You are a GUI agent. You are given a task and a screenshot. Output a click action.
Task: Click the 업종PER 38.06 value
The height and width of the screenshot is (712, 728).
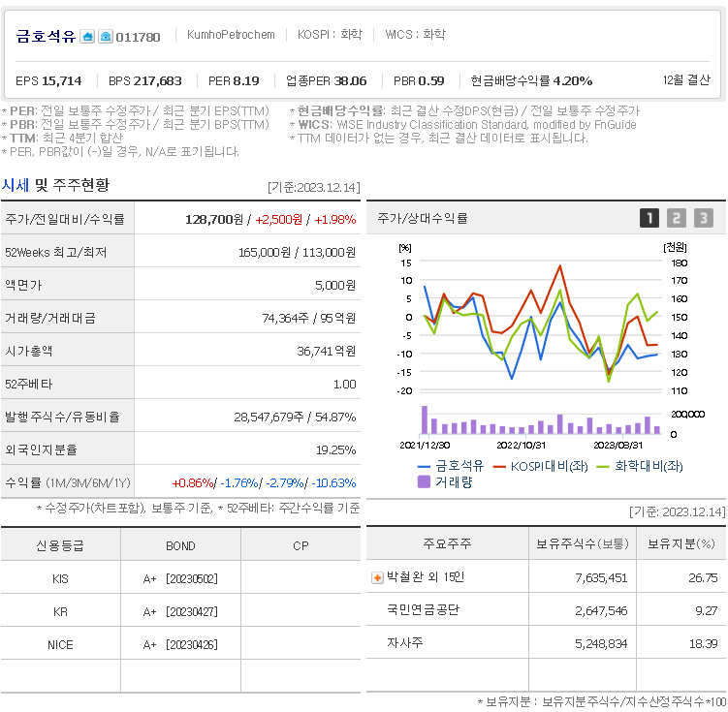pos(327,81)
